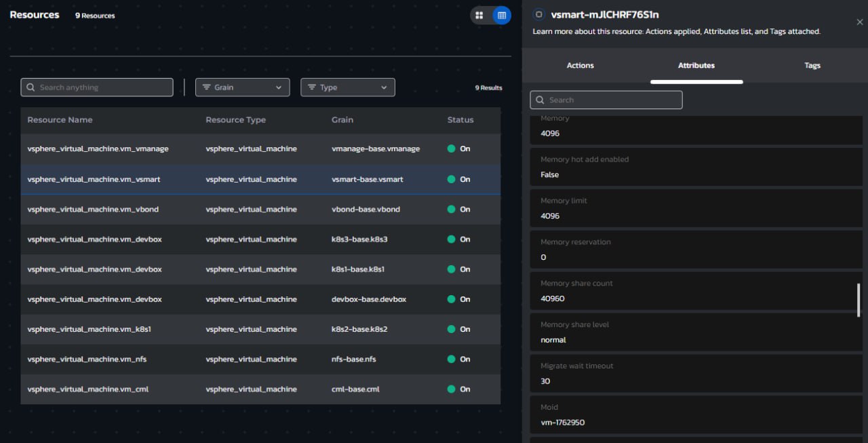
Task: Open the Tags tab
Action: tap(812, 66)
